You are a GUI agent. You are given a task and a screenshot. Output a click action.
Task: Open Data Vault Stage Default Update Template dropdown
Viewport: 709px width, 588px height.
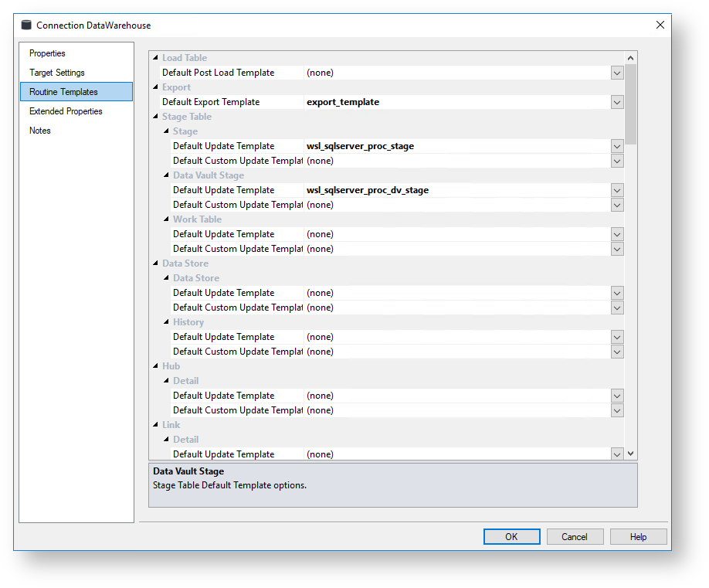coord(616,190)
